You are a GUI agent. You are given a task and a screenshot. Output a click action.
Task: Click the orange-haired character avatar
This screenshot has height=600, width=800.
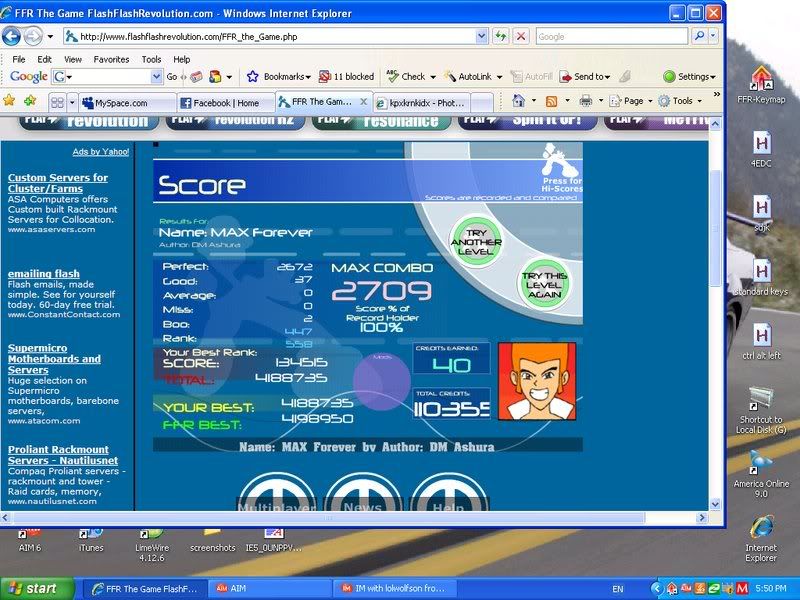(537, 381)
